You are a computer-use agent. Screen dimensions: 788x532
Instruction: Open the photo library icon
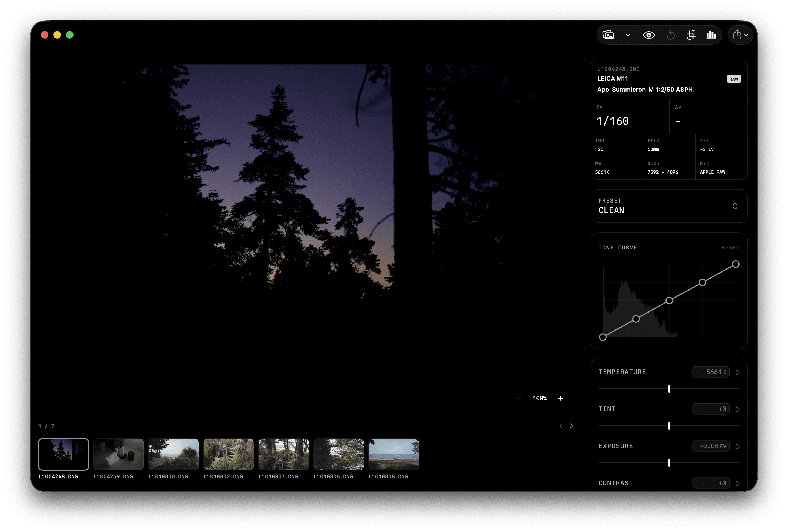[x=608, y=35]
